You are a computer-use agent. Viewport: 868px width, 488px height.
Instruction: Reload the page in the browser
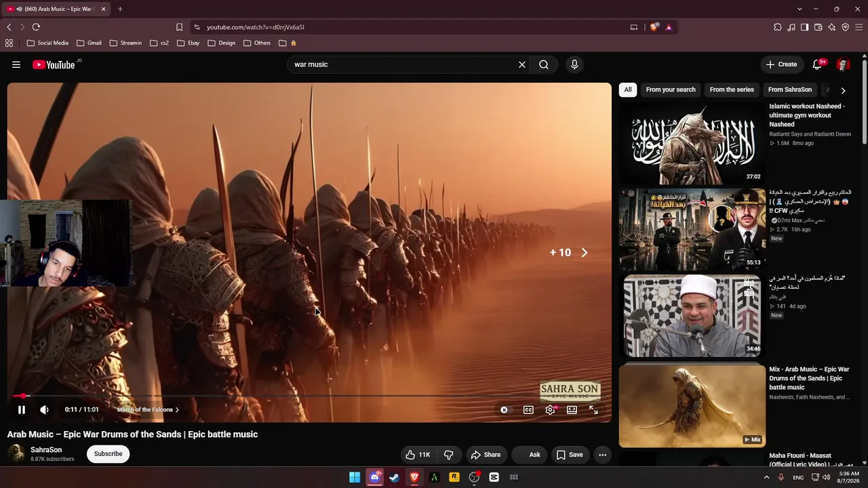[x=36, y=27]
